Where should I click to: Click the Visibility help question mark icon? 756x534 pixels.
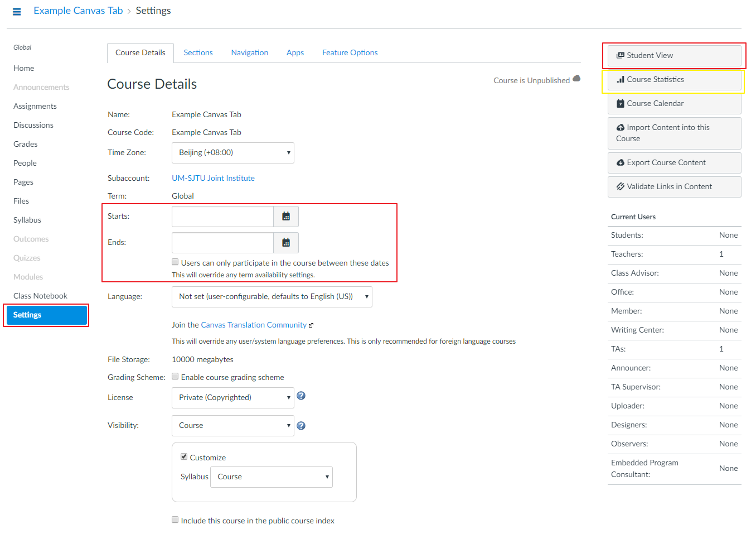(x=301, y=426)
